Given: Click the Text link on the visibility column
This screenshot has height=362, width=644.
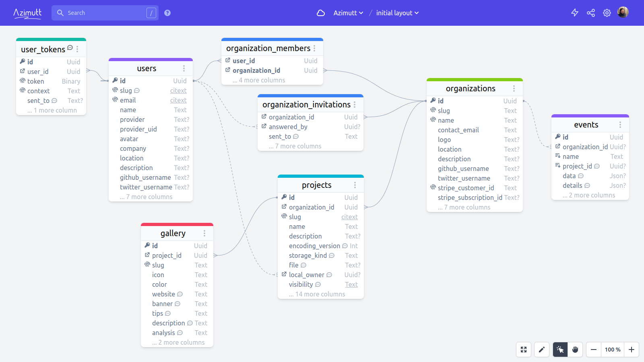Looking at the screenshot, I should [351, 284].
